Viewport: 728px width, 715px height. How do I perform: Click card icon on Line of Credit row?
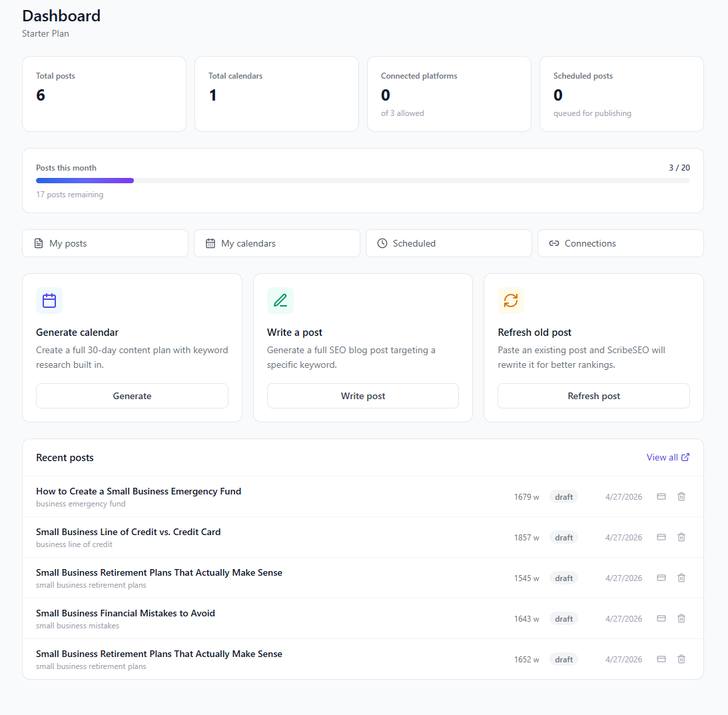[x=661, y=537]
